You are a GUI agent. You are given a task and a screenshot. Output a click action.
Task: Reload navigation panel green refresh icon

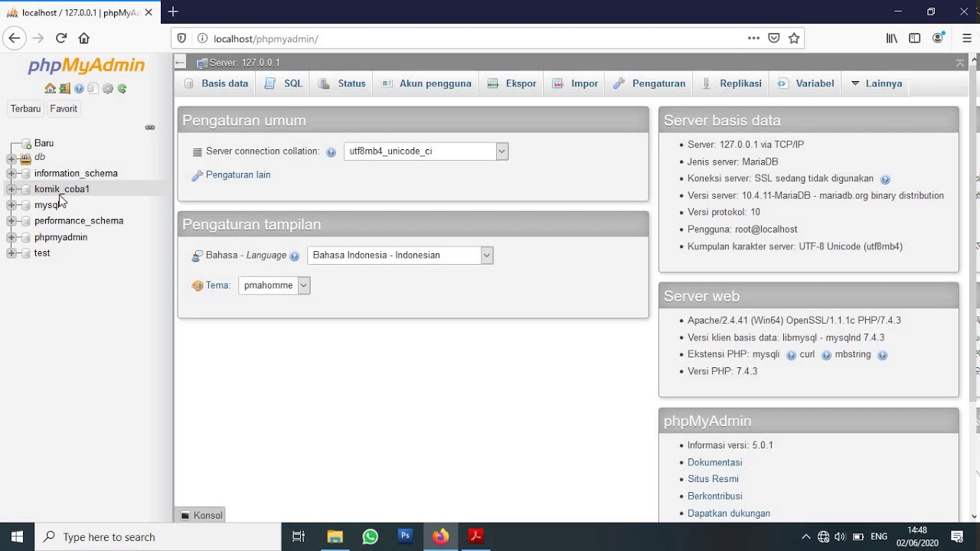(x=122, y=89)
